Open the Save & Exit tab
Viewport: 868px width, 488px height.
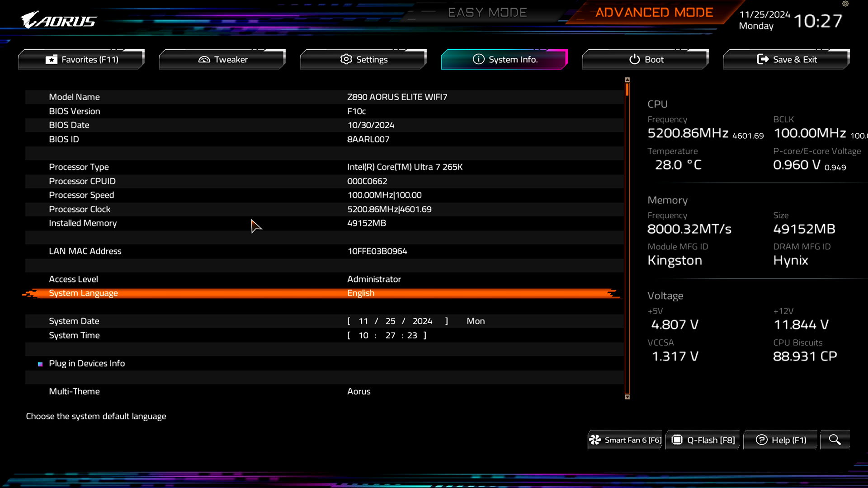[x=787, y=59]
